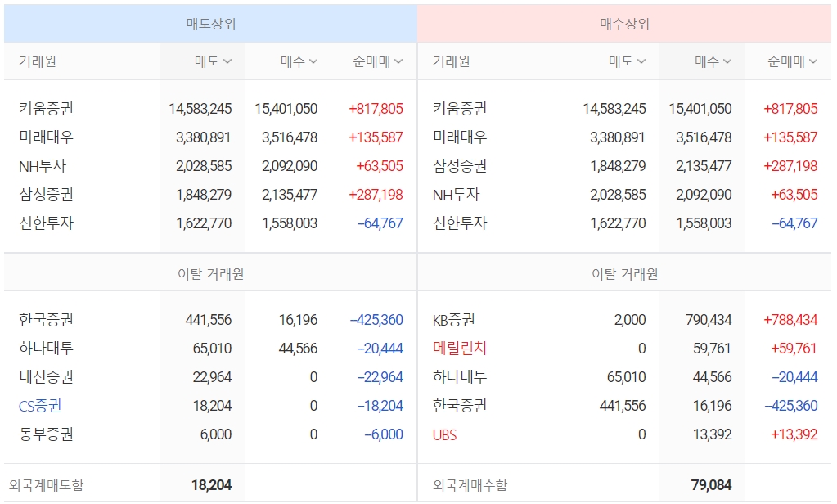Click 미래대우 in the 매수상위 table
Viewport: 837px width, 504px height.
tap(460, 137)
